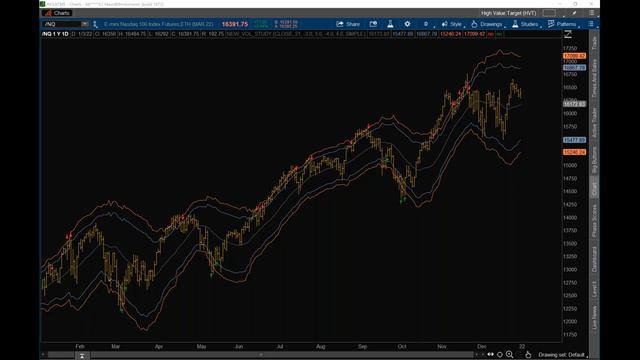Click the NEW_VOL_STUDY study label
This screenshot has width=640, height=360.
pyautogui.click(x=296, y=34)
